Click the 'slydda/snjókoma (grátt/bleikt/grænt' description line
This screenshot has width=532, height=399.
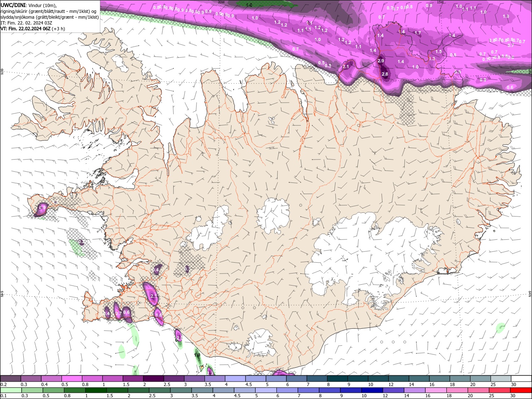pyautogui.click(x=49, y=17)
